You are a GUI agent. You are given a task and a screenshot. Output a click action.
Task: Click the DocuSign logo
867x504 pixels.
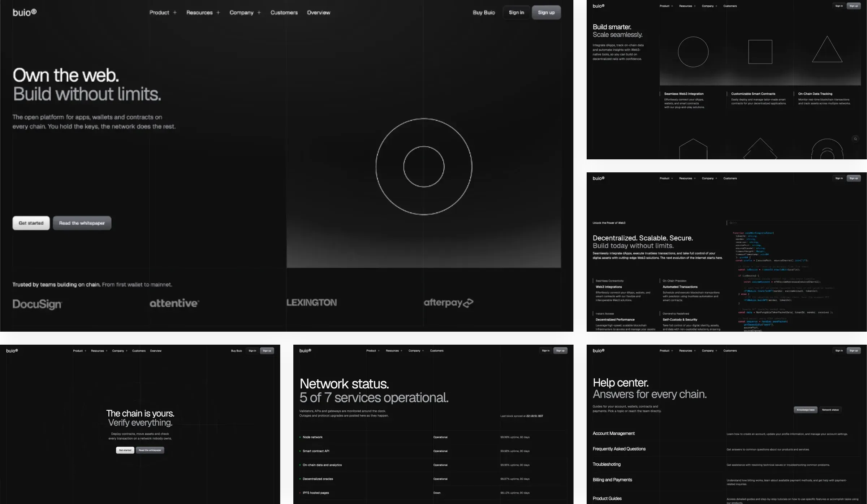click(37, 304)
